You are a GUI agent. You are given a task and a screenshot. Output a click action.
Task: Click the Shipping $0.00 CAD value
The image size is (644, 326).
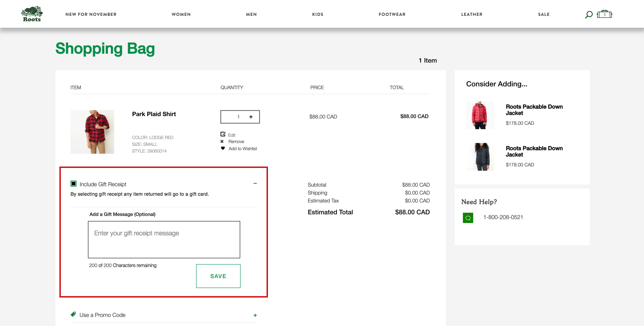(417, 193)
